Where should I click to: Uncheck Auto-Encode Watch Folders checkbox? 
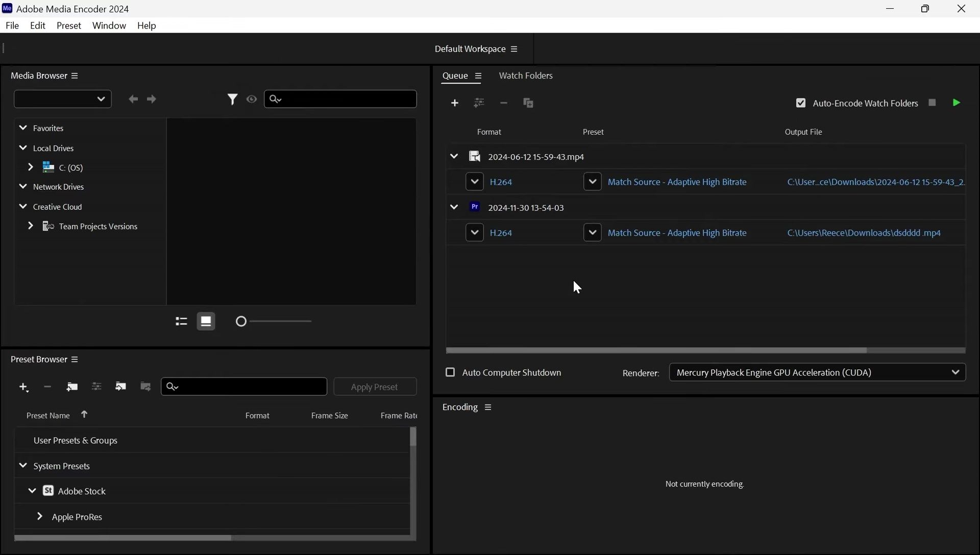pos(801,103)
